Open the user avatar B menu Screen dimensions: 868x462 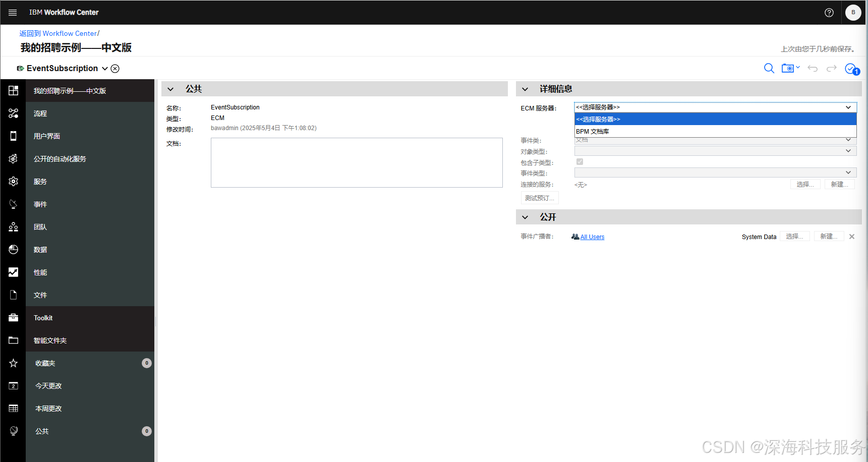[853, 13]
